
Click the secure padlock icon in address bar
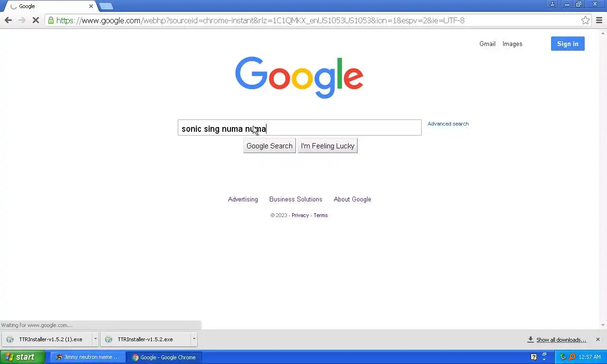tap(51, 20)
